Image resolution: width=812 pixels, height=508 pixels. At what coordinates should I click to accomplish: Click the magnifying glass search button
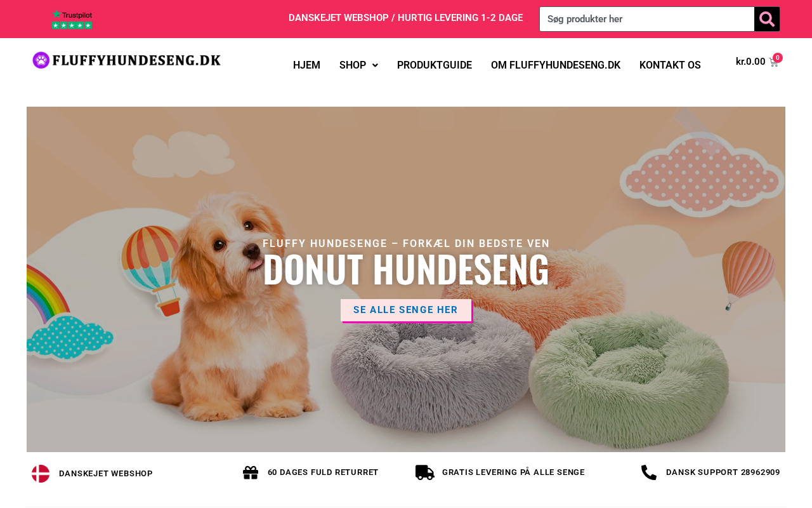point(767,19)
